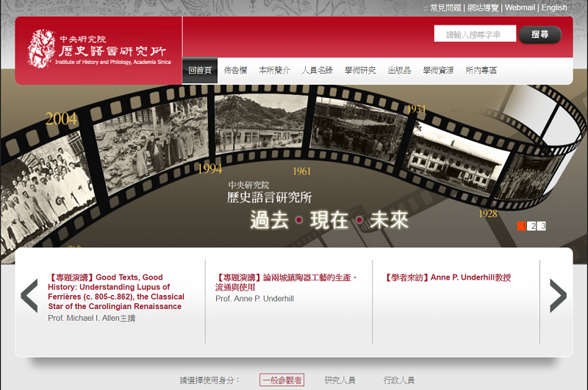Switch to banner slide 2 indicator
This screenshot has width=588, height=390.
pos(532,226)
